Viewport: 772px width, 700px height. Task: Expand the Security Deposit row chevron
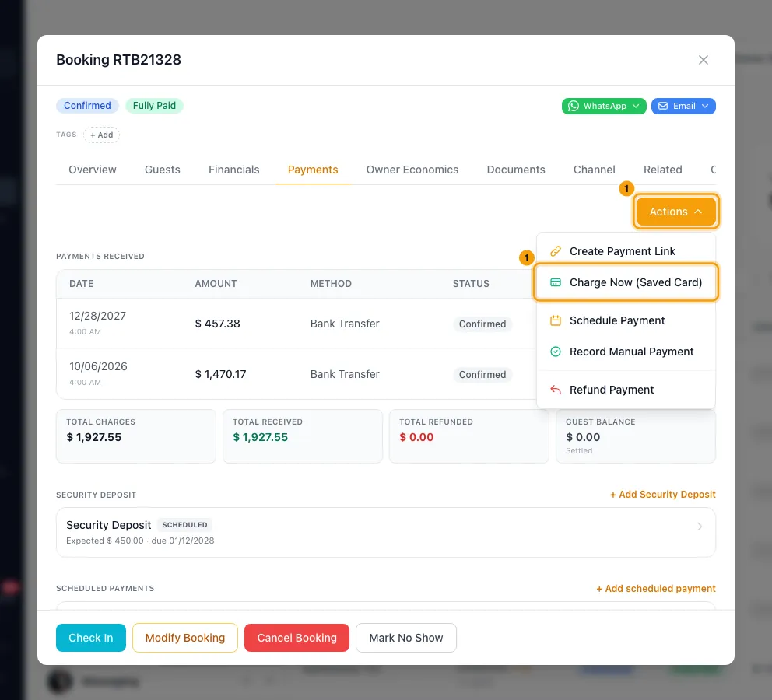pyautogui.click(x=700, y=527)
